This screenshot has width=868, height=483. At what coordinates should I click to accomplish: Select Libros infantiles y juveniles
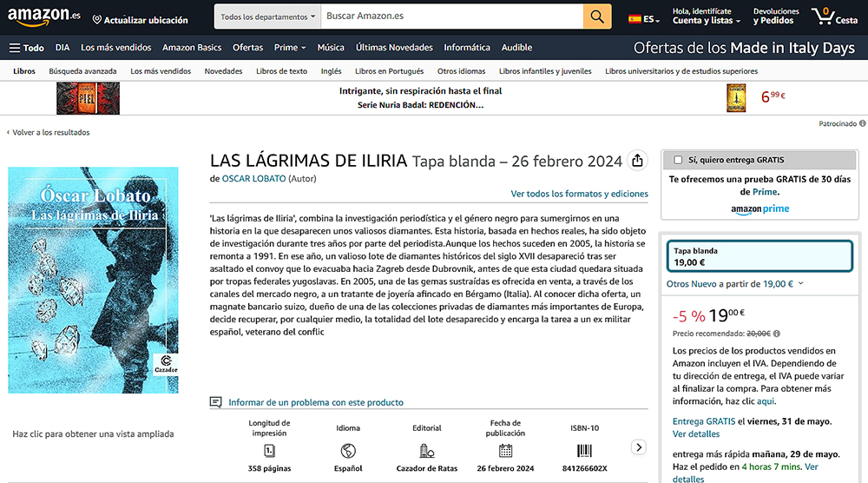coord(545,71)
